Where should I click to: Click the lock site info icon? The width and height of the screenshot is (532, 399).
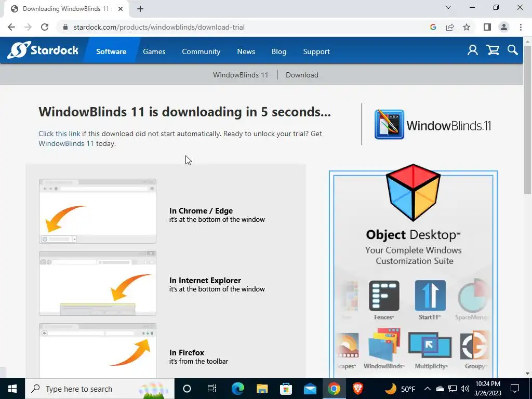click(x=66, y=27)
